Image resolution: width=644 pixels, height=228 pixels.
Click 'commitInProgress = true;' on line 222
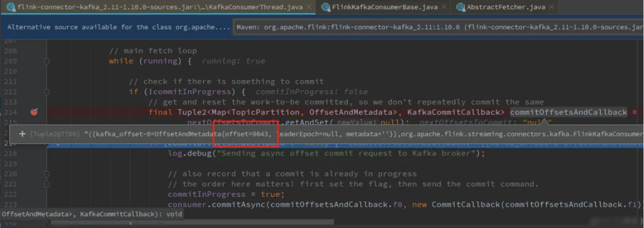click(x=226, y=194)
